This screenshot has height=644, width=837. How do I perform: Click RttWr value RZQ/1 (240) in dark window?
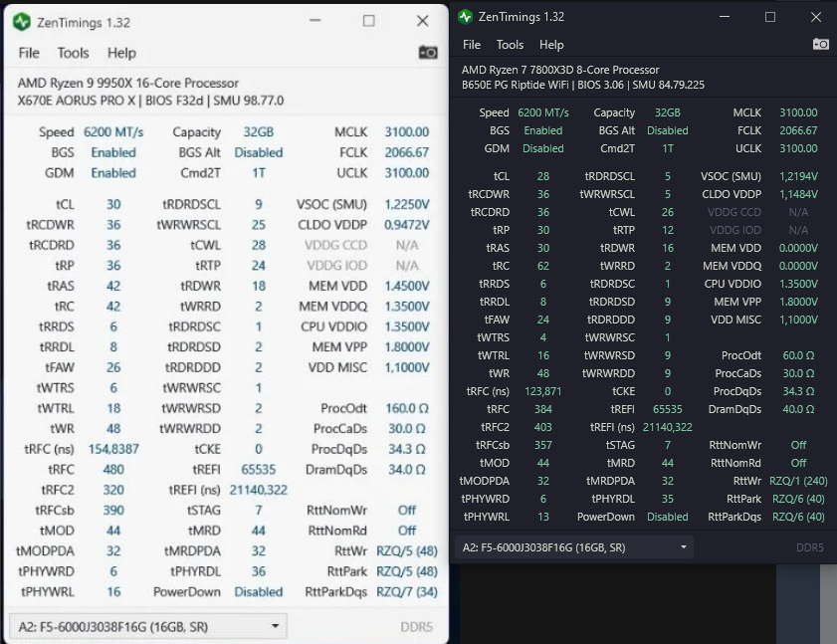pos(798,481)
